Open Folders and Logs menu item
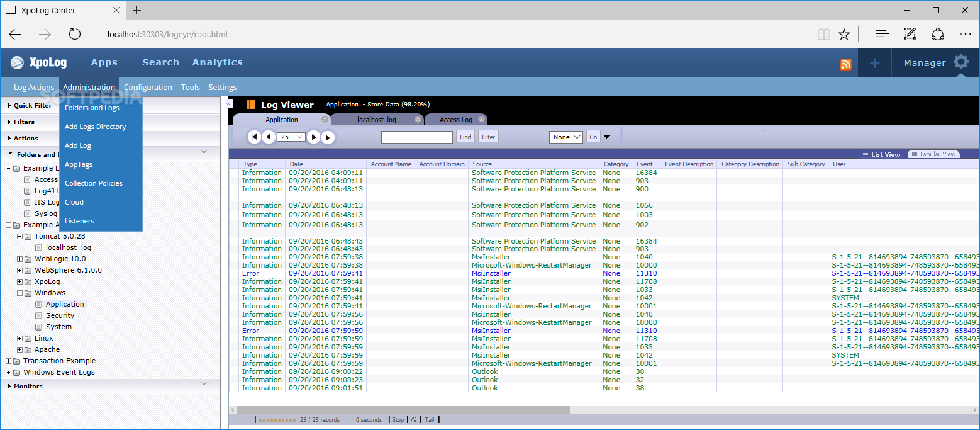This screenshot has width=980, height=430. click(x=92, y=108)
